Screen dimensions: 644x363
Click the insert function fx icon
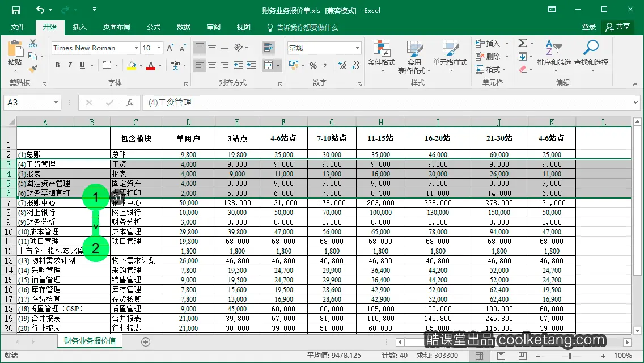(x=129, y=102)
